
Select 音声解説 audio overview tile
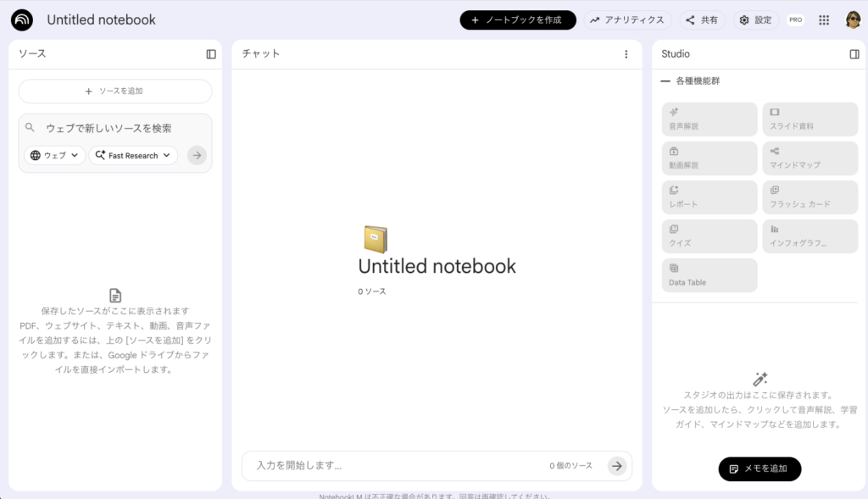click(x=709, y=119)
